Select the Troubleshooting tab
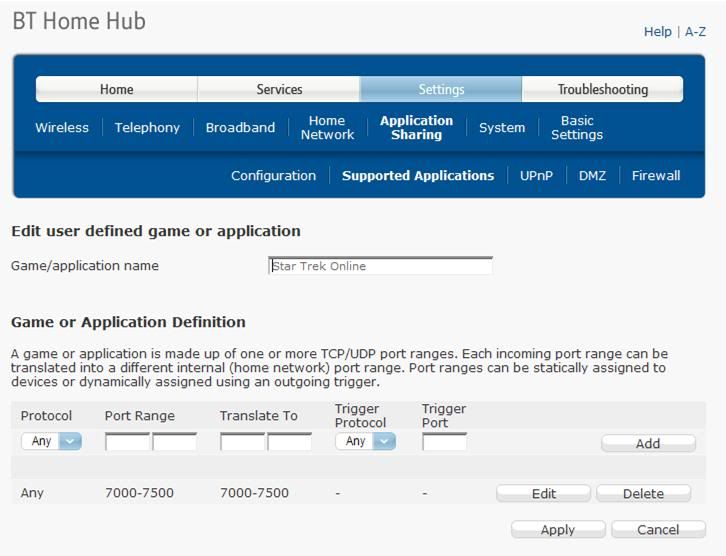The width and height of the screenshot is (726, 556). point(602,89)
